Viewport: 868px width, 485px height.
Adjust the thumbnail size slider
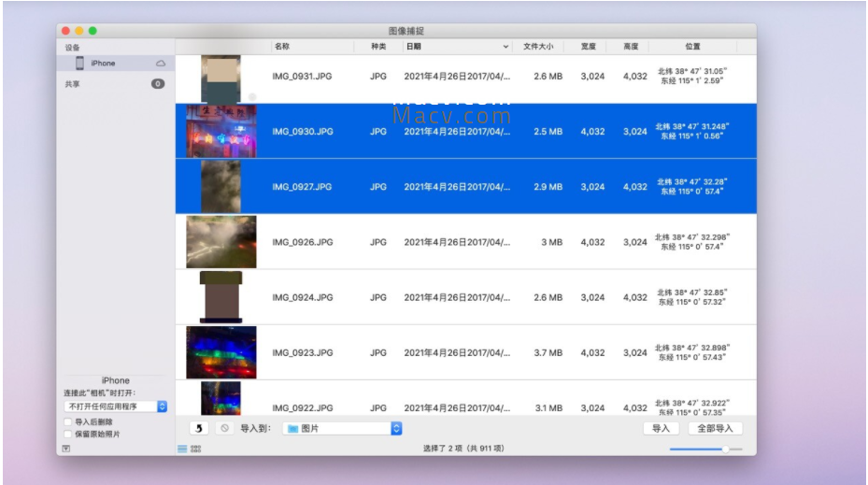(x=725, y=449)
